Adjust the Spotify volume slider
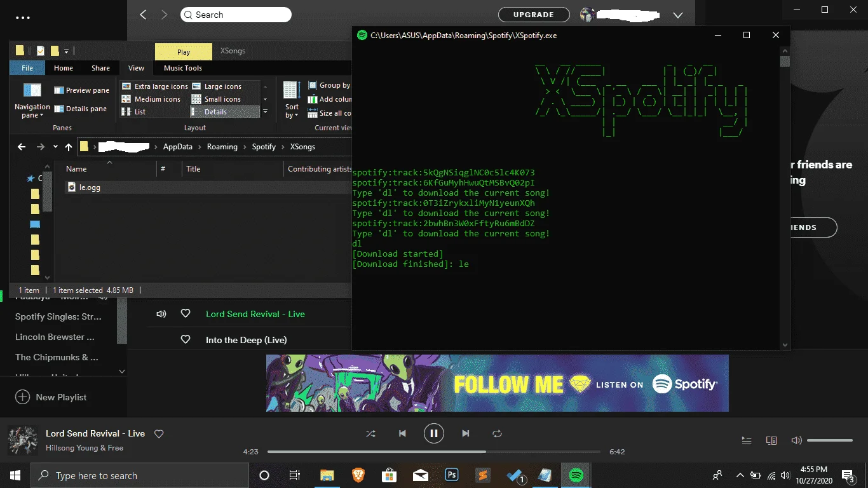 (830, 440)
